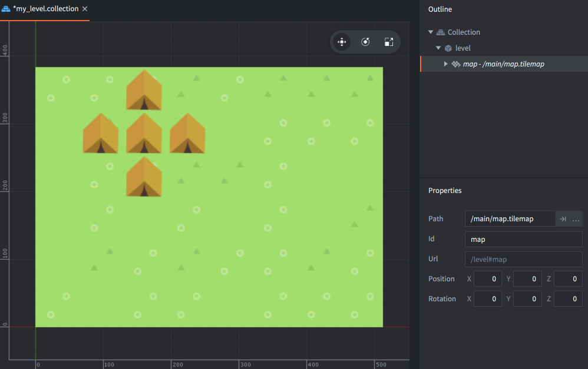The width and height of the screenshot is (588, 369).
Task: Click the tilemap icon beside the map node
Action: click(456, 63)
